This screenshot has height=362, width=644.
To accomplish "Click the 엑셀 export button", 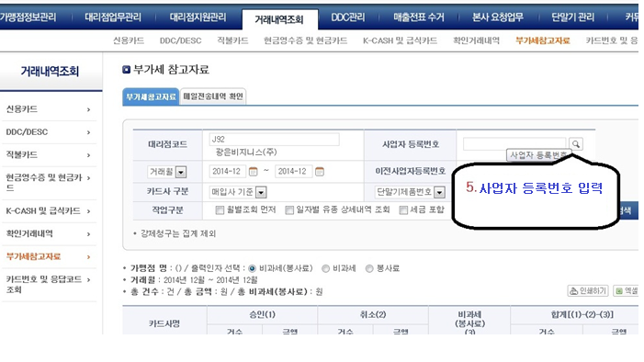I will pos(626,291).
